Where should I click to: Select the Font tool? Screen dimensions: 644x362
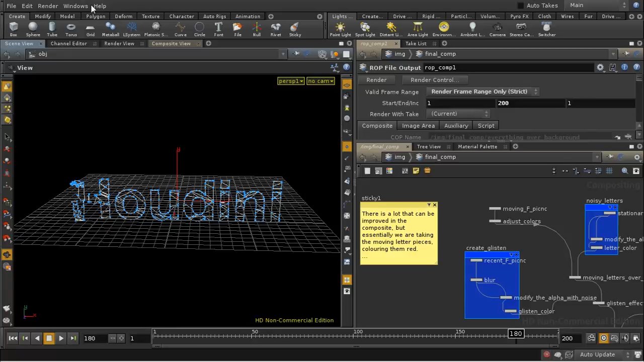(218, 29)
